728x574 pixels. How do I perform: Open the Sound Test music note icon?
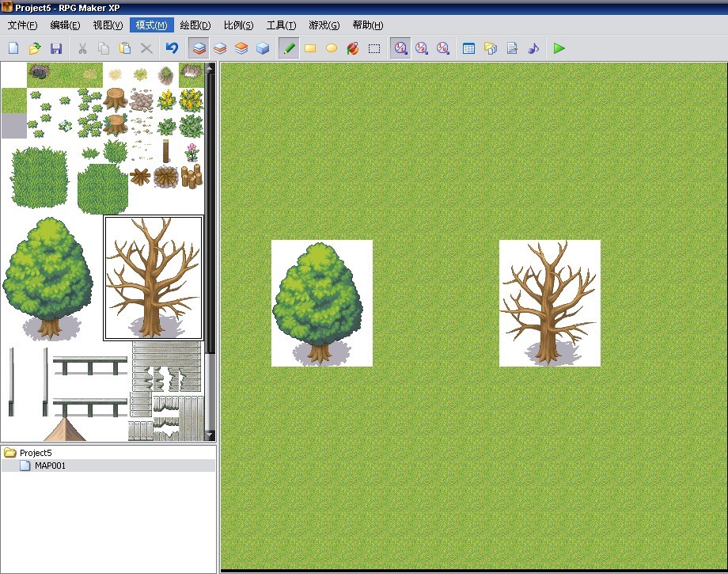[x=533, y=48]
